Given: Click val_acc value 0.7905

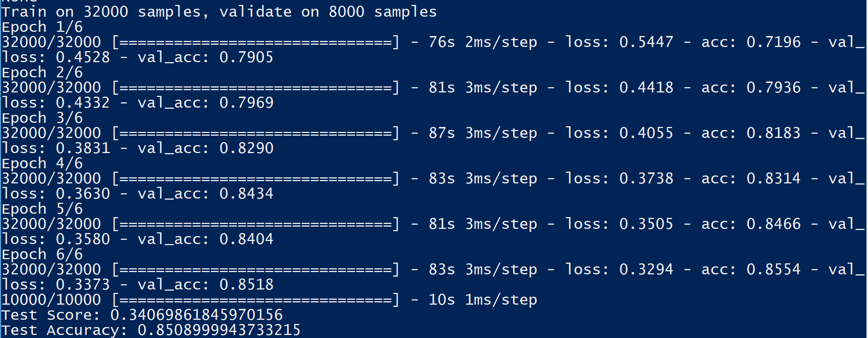Looking at the screenshot, I should [246, 57].
